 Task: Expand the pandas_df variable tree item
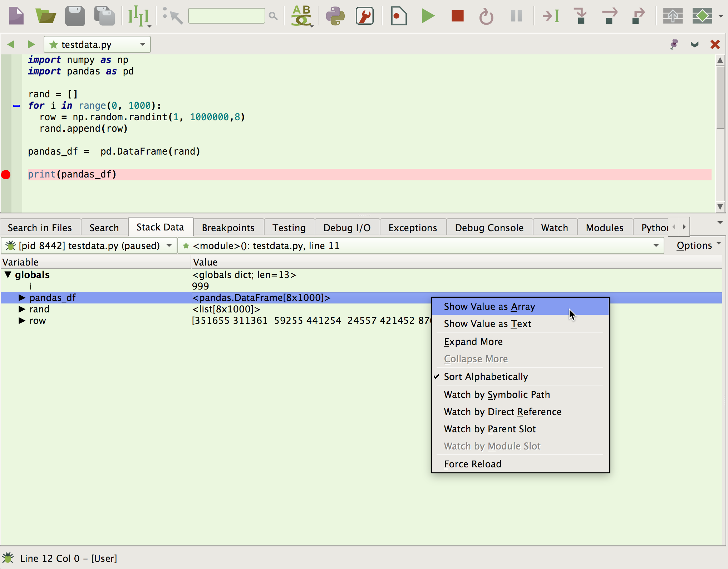coord(22,297)
